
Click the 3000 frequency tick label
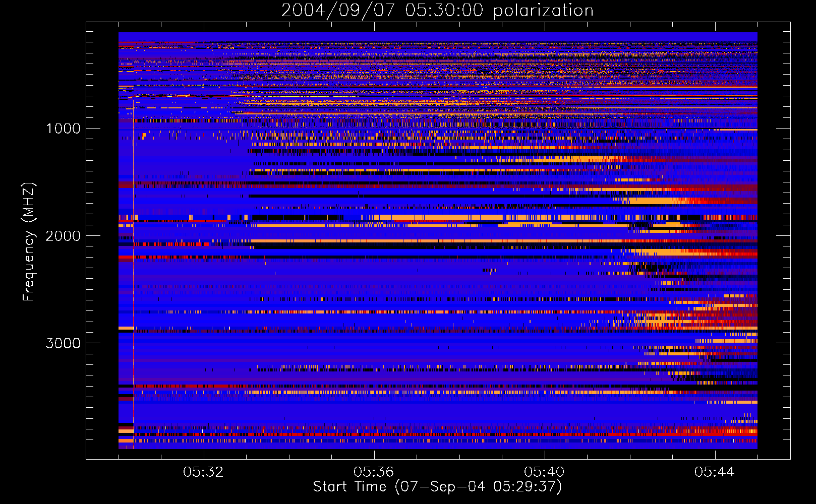pos(64,343)
